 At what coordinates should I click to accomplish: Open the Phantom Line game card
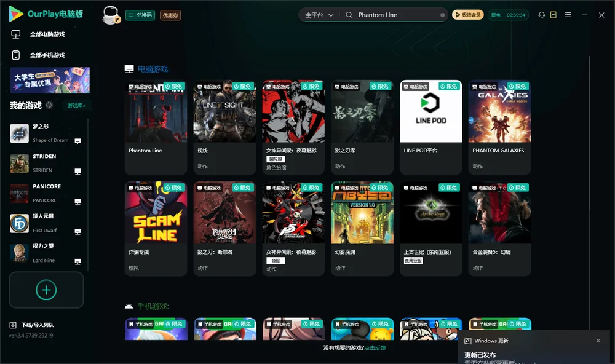156,127
